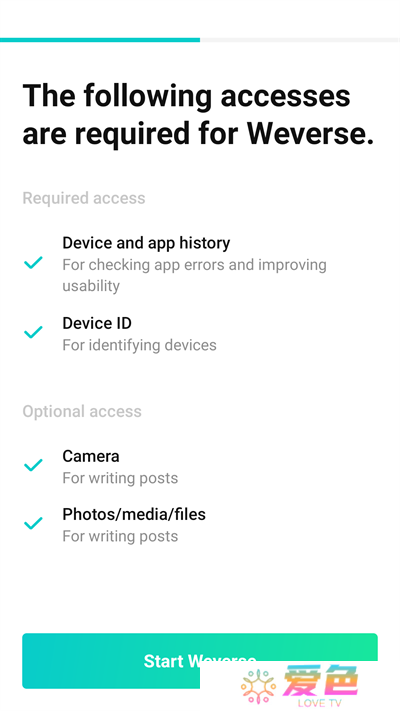Select the Device and app history title
Viewport: 400px width, 711px height.
pyautogui.click(x=146, y=243)
